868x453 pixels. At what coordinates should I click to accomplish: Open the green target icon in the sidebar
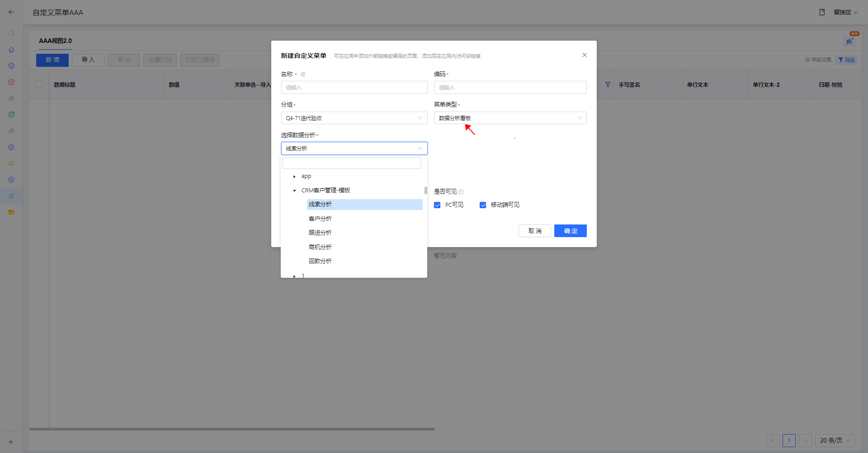tap(11, 115)
